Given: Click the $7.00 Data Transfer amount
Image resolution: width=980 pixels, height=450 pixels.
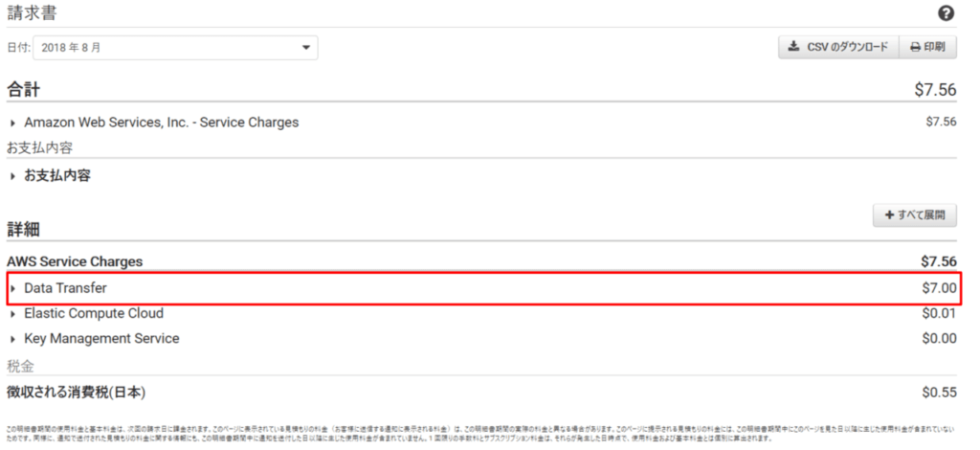Looking at the screenshot, I should click(x=938, y=287).
